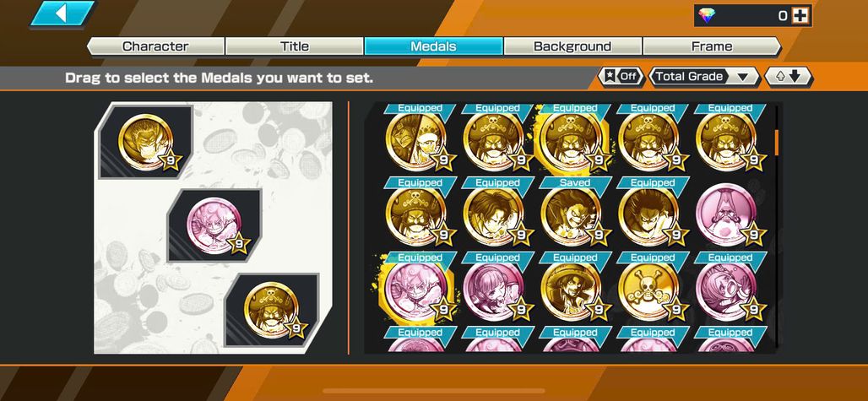The width and height of the screenshot is (868, 401).
Task: Add rainbow diamonds with plus icon
Action: point(800,16)
